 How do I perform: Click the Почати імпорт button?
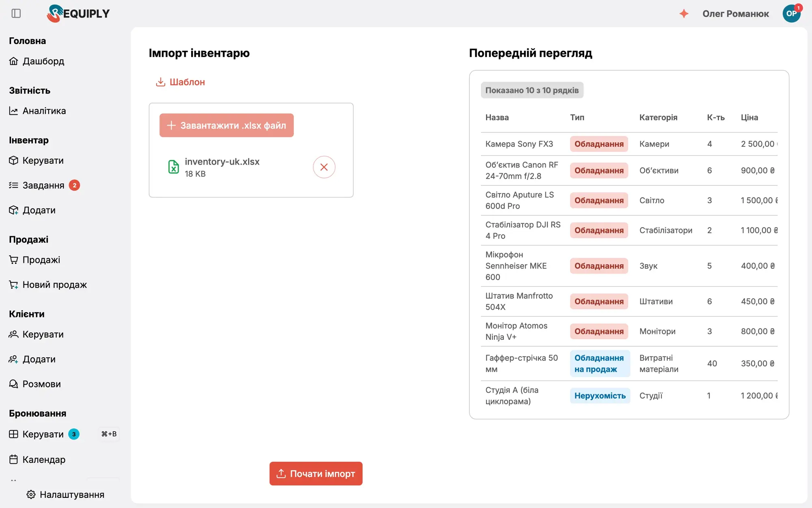coord(316,473)
